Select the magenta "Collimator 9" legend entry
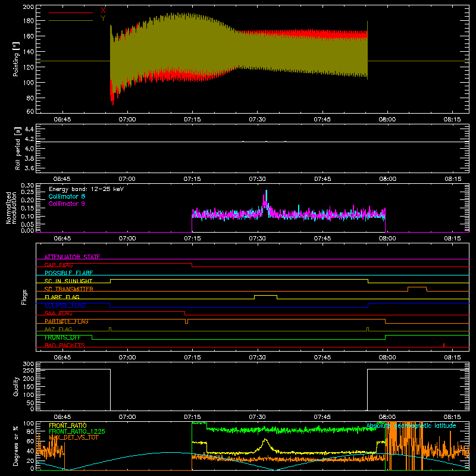The image size is (476, 476). point(67,203)
